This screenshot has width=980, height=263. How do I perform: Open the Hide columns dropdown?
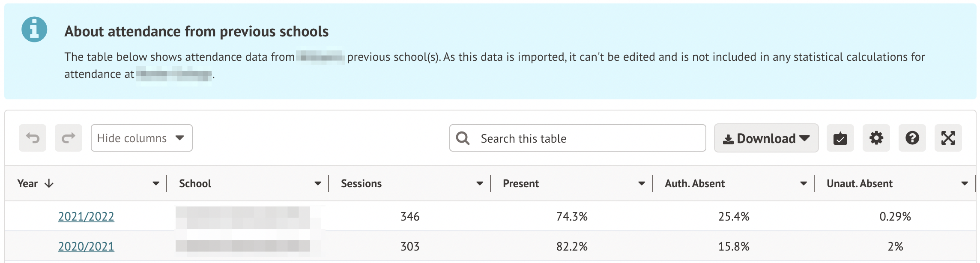point(141,138)
